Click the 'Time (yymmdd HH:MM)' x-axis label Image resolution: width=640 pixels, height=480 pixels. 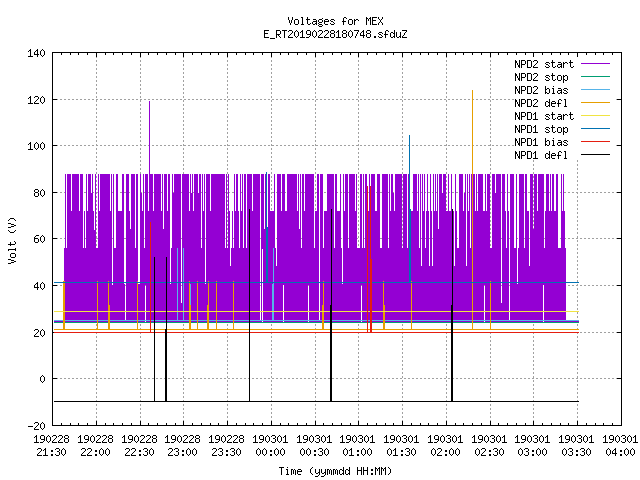[x=335, y=471]
